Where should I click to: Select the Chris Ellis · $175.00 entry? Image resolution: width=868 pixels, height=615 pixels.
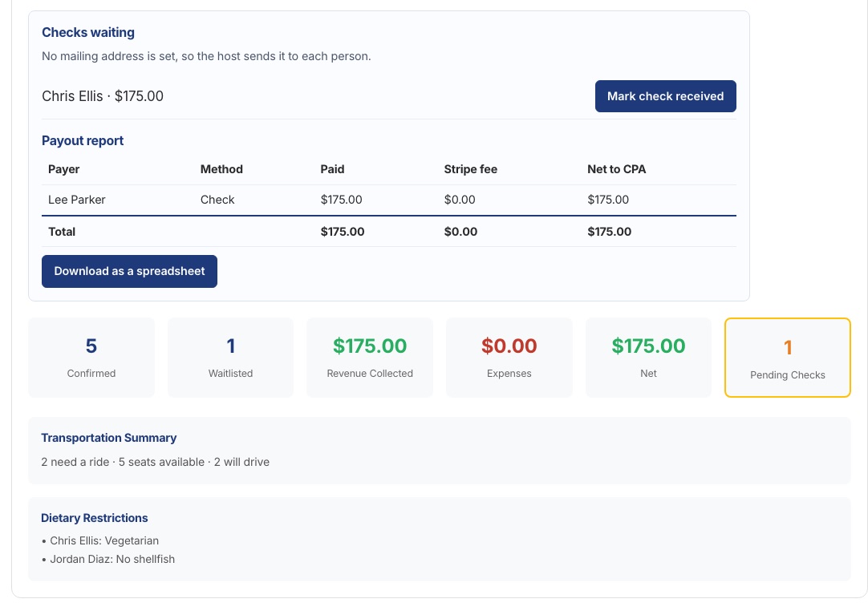[103, 96]
